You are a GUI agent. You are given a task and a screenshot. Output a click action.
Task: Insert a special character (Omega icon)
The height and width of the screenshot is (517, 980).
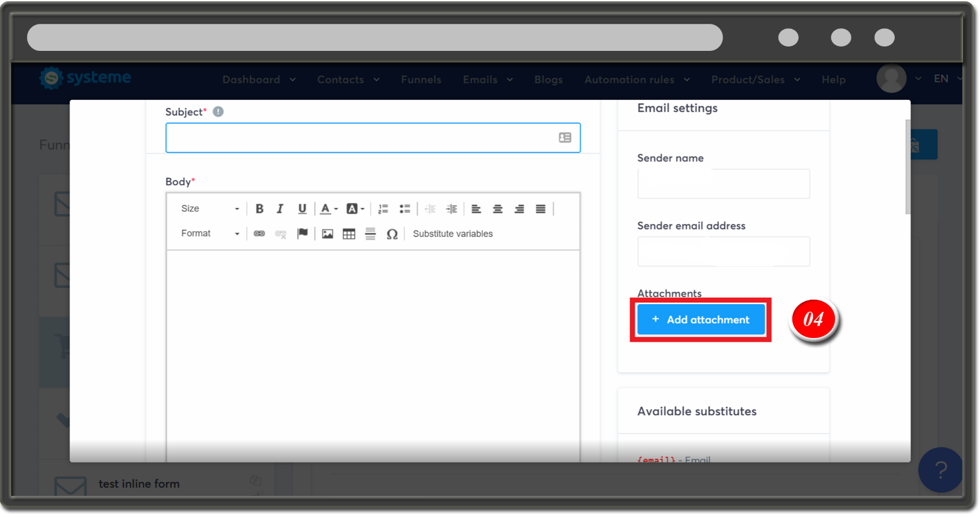click(392, 234)
